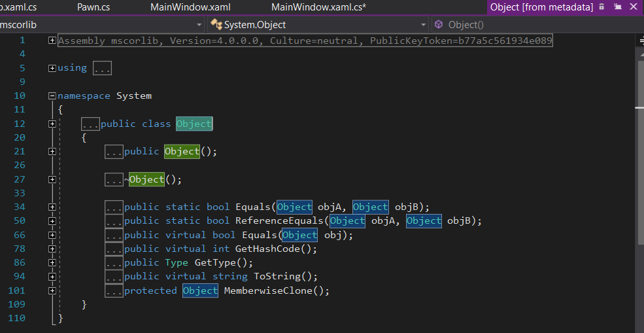Click the collapsed ellipsis before MemberwiseClone
The width and height of the screenshot is (644, 333).
(x=114, y=290)
